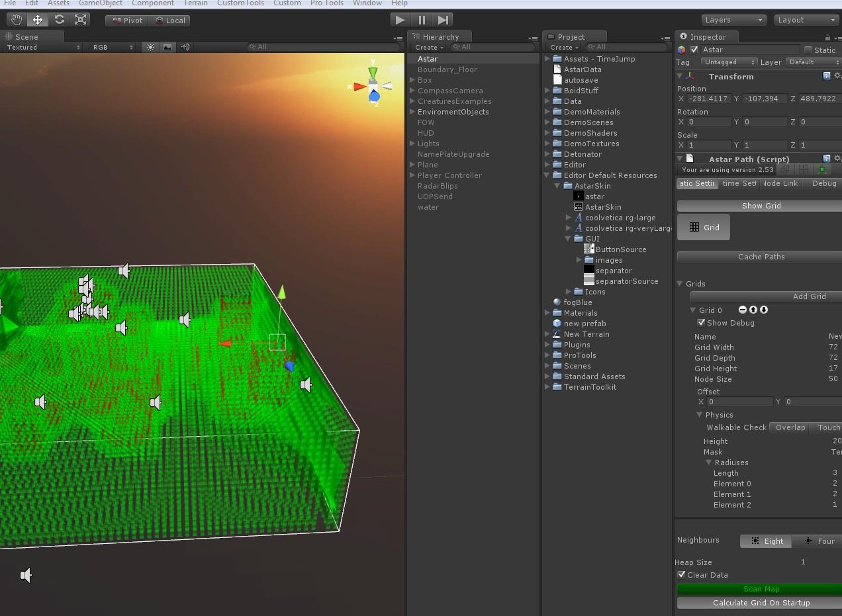Select the Scale tool in the toolbar
The image size is (842, 616).
tap(81, 19)
